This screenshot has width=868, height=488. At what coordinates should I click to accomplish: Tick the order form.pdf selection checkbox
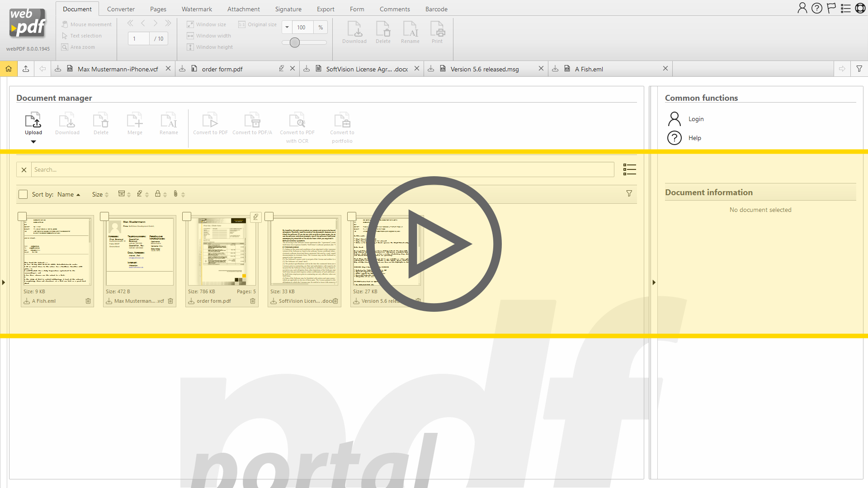(187, 216)
